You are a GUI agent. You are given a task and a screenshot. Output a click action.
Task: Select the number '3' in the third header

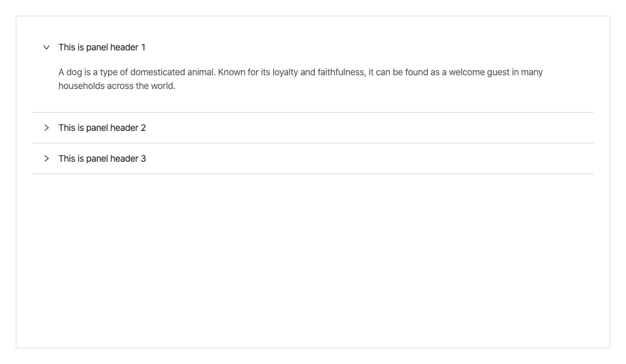tap(143, 158)
